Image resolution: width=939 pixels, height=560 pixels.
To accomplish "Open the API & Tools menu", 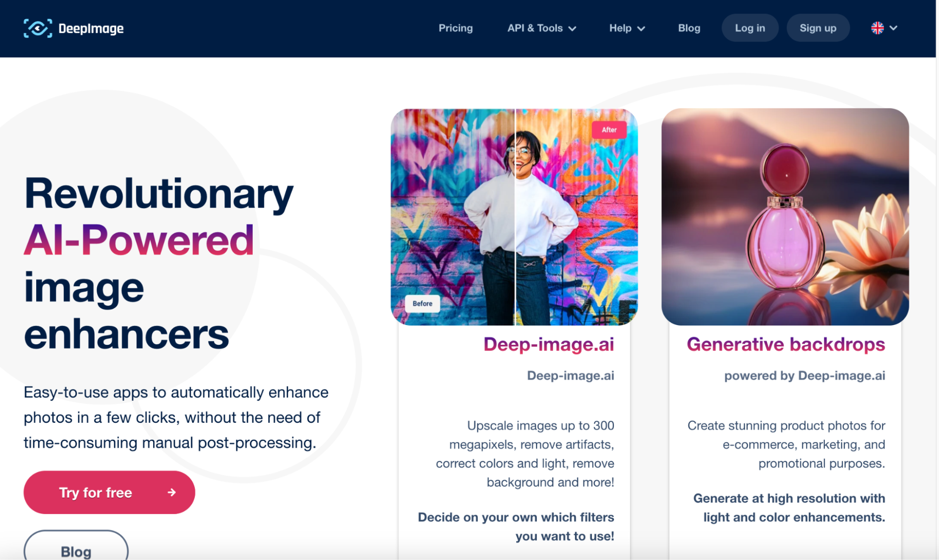I will 535,28.
